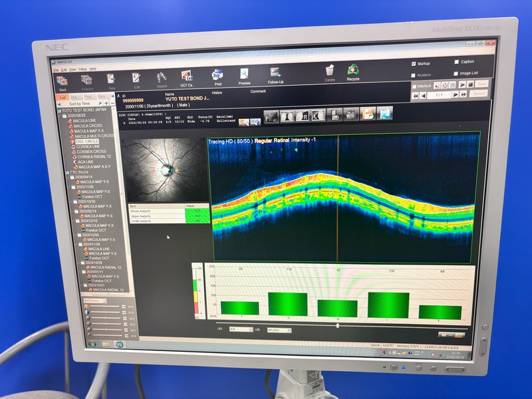Screen dimensions: 532x399
Task: Click the red graph icon next to Interlock
Action: tap(438, 86)
